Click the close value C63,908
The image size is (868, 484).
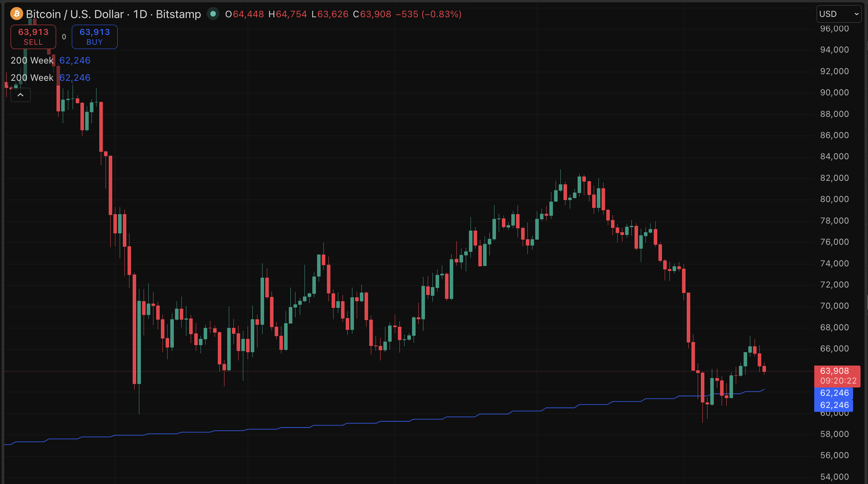(372, 14)
